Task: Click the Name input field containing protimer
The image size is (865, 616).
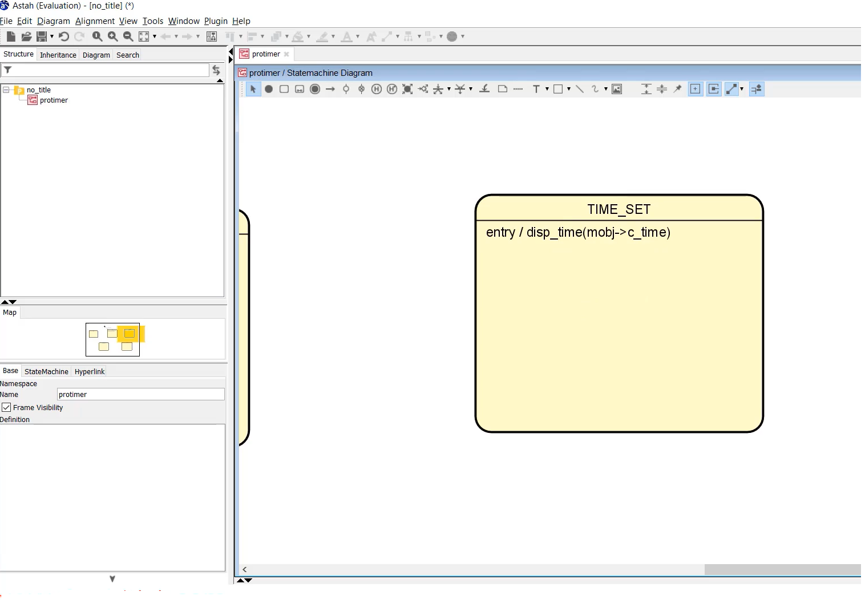Action: (141, 394)
